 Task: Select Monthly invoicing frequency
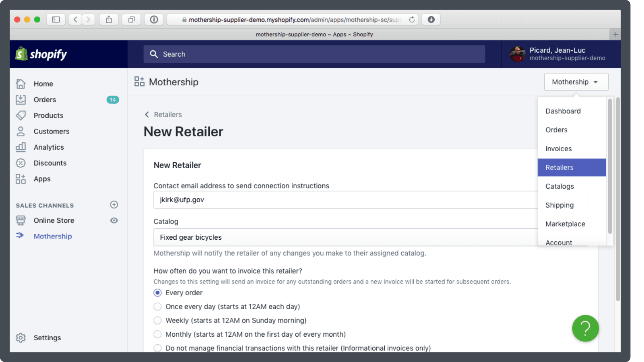[157, 334]
